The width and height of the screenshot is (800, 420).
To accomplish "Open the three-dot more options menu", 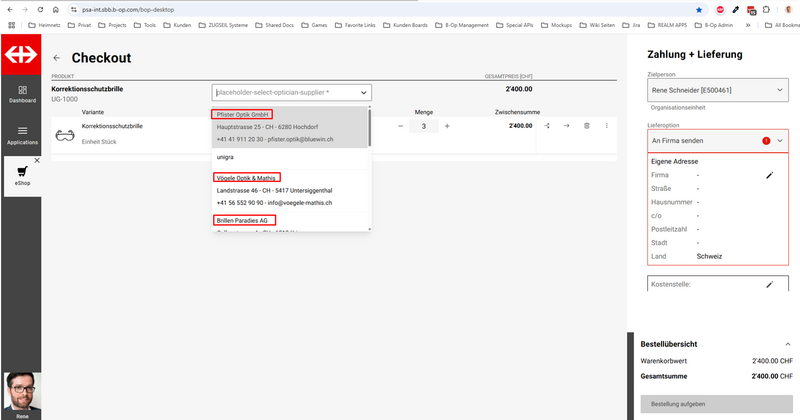I will [604, 126].
